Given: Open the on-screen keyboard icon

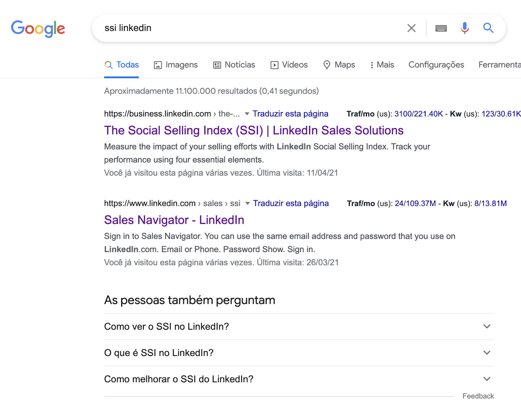Looking at the screenshot, I should tap(441, 28).
